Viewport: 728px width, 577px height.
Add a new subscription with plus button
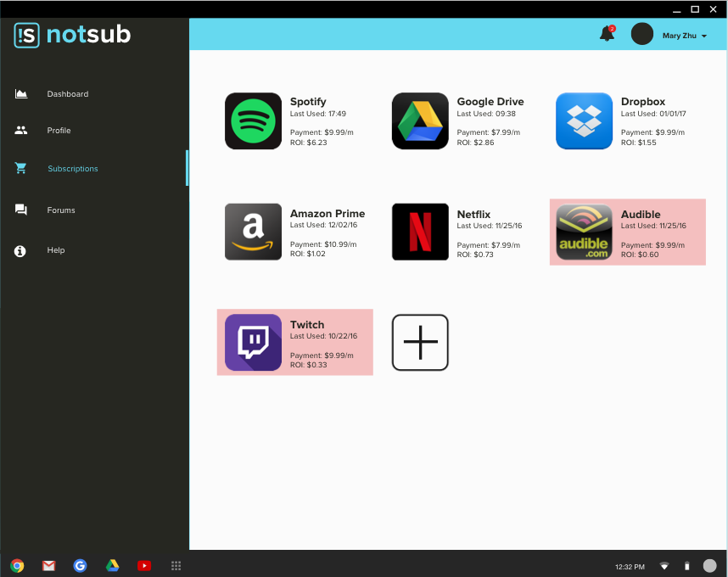pyautogui.click(x=420, y=343)
